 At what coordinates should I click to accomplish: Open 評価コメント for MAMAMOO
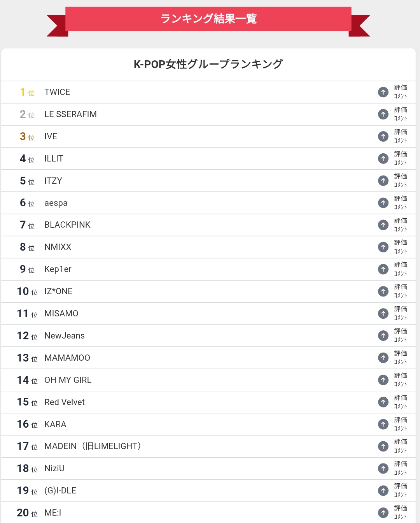[x=401, y=358]
